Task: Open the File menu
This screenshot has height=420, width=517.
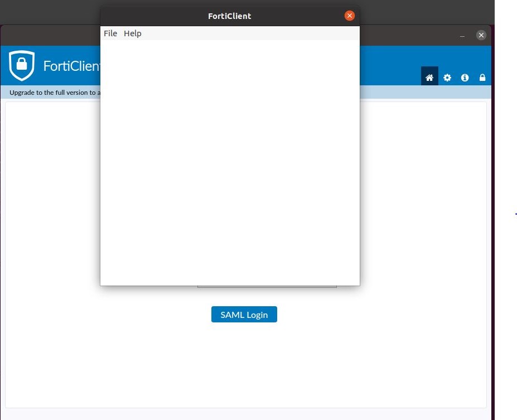Action: (110, 33)
